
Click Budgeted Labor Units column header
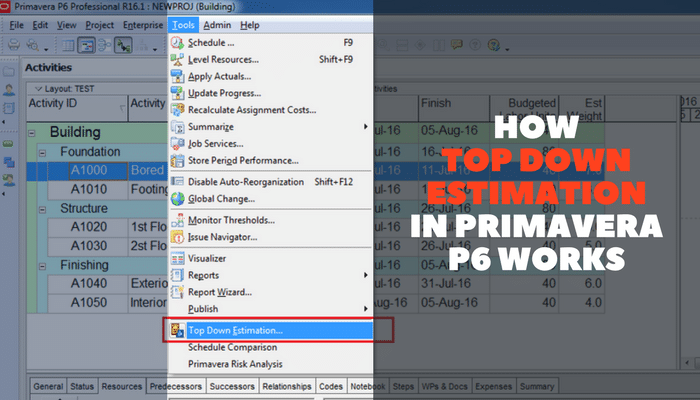tap(525, 108)
